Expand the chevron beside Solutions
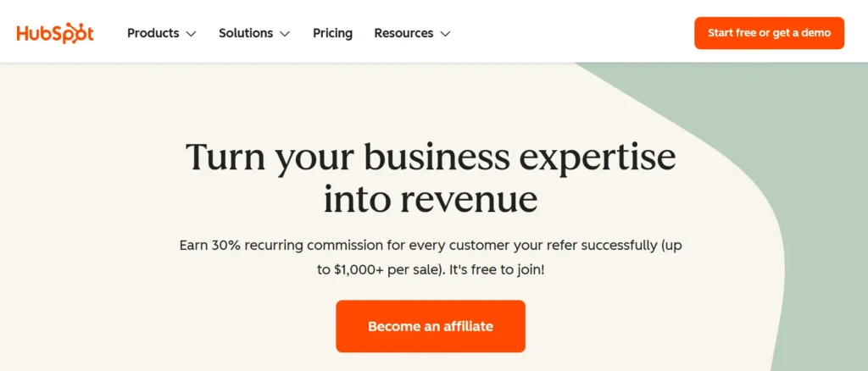868x371 pixels. pos(285,34)
